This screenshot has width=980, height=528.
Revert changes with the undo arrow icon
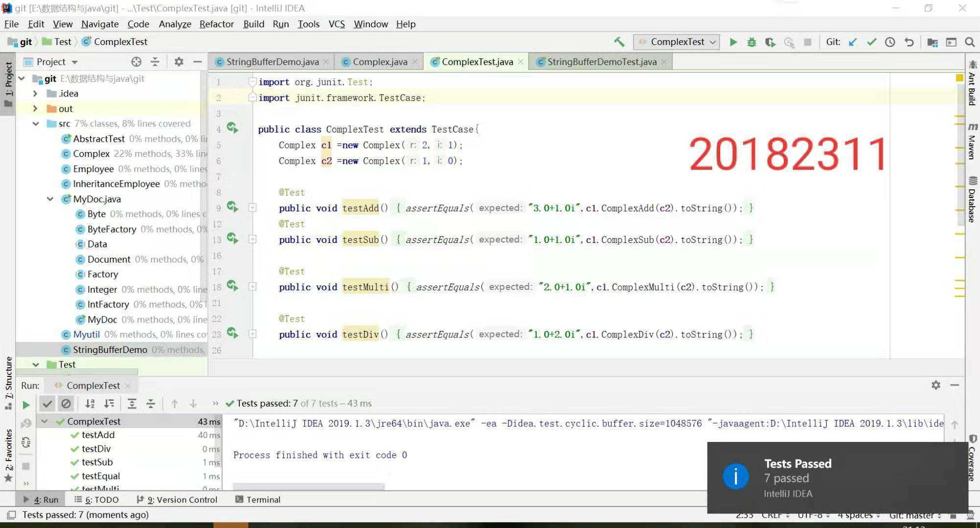(909, 42)
